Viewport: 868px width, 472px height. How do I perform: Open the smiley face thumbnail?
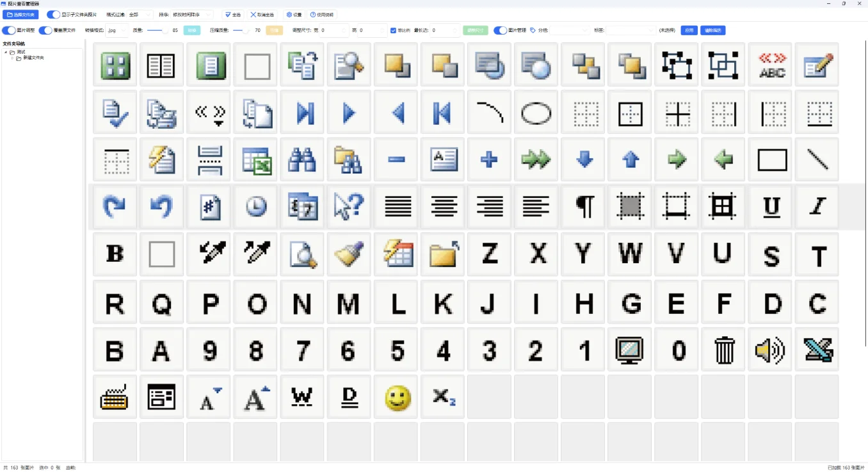click(396, 397)
